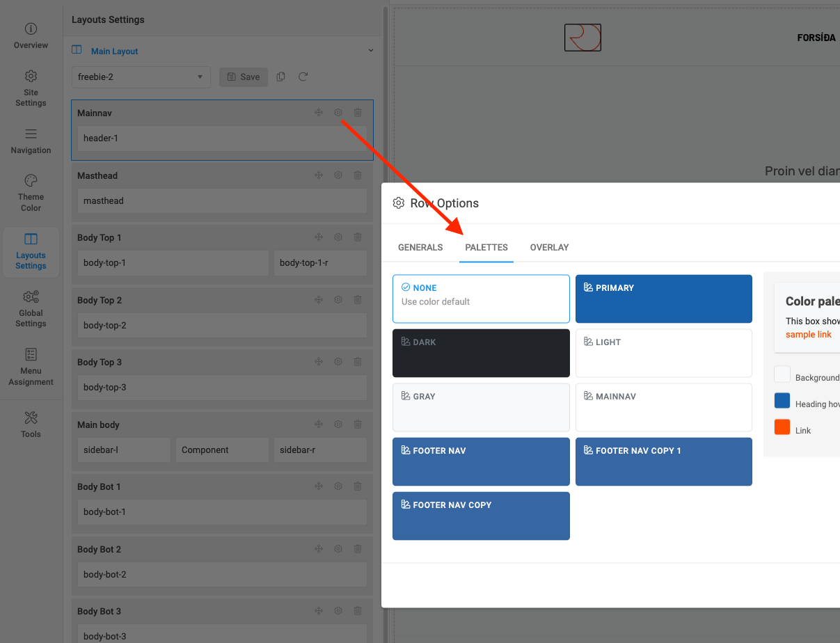Click the copy layout icon beside Save
The image size is (840, 643).
point(280,77)
